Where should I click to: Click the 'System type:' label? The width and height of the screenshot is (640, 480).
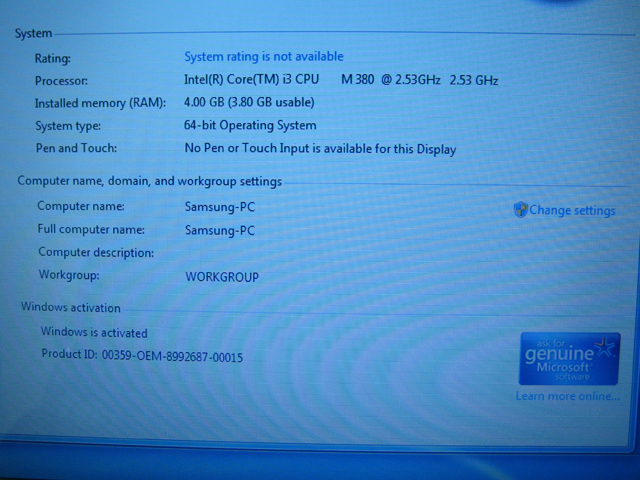click(68, 126)
